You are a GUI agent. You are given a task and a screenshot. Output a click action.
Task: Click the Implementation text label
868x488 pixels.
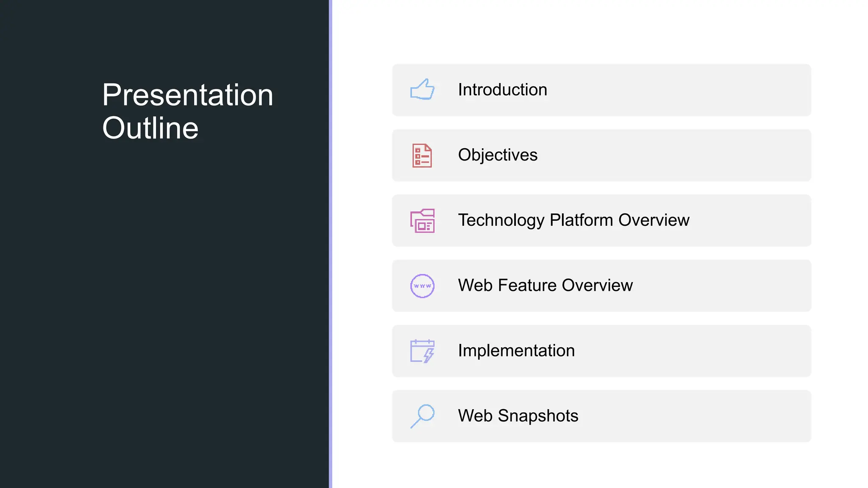516,351
